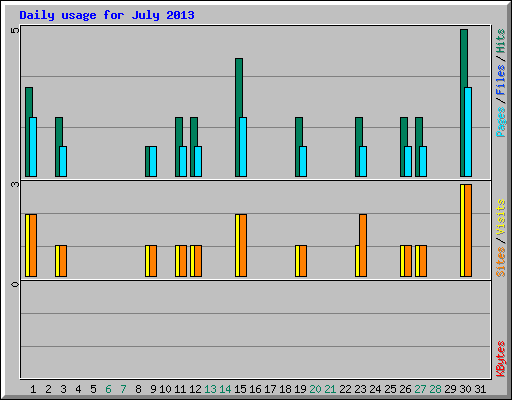The height and width of the screenshot is (400, 512).
Task: Select the orange sites bar for day 11
Action: [183, 261]
